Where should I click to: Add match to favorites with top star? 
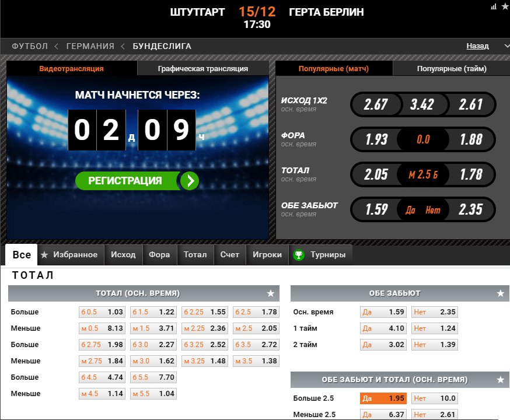tap(505, 6)
